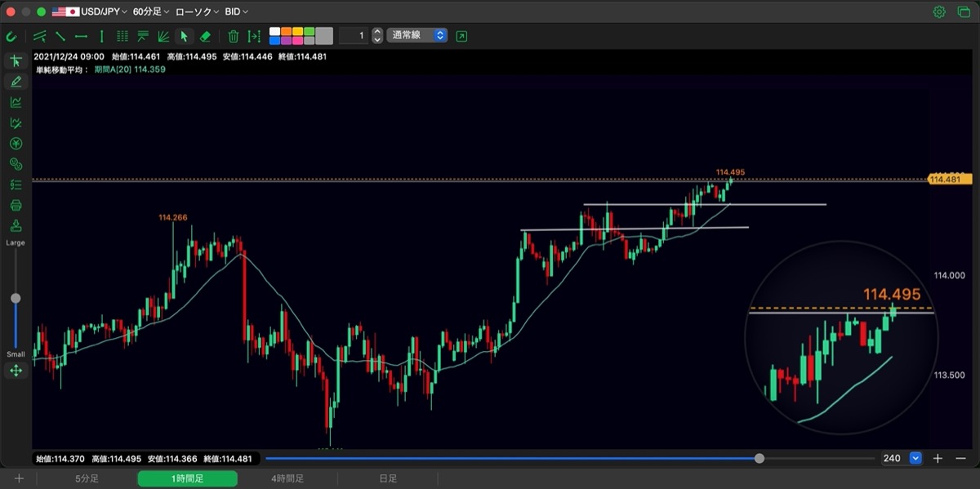Click the yen currency circle icon
The width and height of the screenshot is (980, 489).
click(x=16, y=144)
